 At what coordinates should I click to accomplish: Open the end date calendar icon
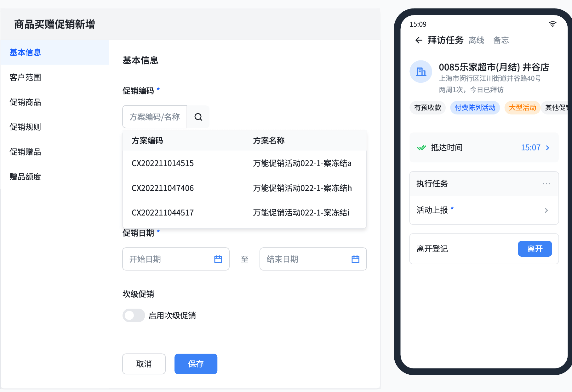click(x=355, y=259)
